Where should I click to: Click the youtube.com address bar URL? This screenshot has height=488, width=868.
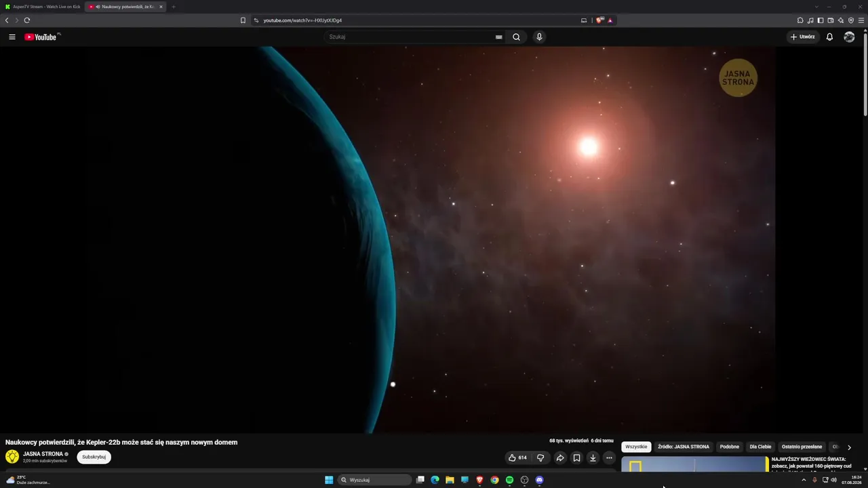pos(302,20)
